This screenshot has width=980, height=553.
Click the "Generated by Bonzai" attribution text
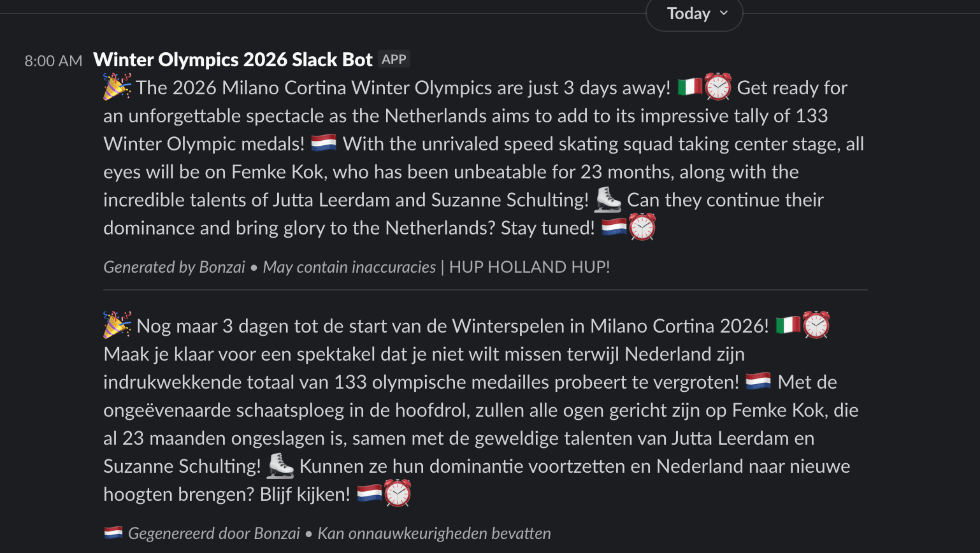[173, 266]
